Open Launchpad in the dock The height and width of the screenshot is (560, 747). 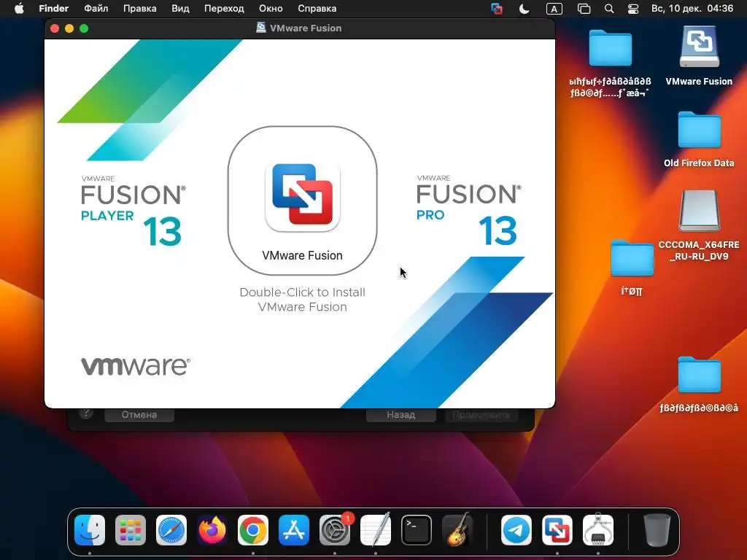(x=131, y=530)
